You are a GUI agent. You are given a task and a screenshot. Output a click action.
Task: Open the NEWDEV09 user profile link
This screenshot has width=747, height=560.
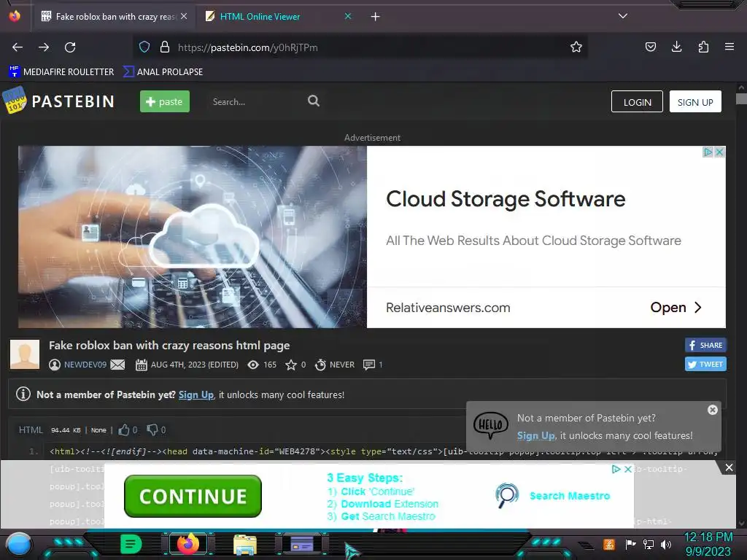click(x=85, y=365)
